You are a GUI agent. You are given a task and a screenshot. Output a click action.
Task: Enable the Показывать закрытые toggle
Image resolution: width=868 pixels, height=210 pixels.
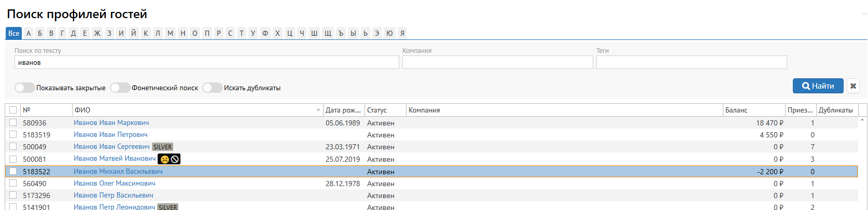point(24,88)
